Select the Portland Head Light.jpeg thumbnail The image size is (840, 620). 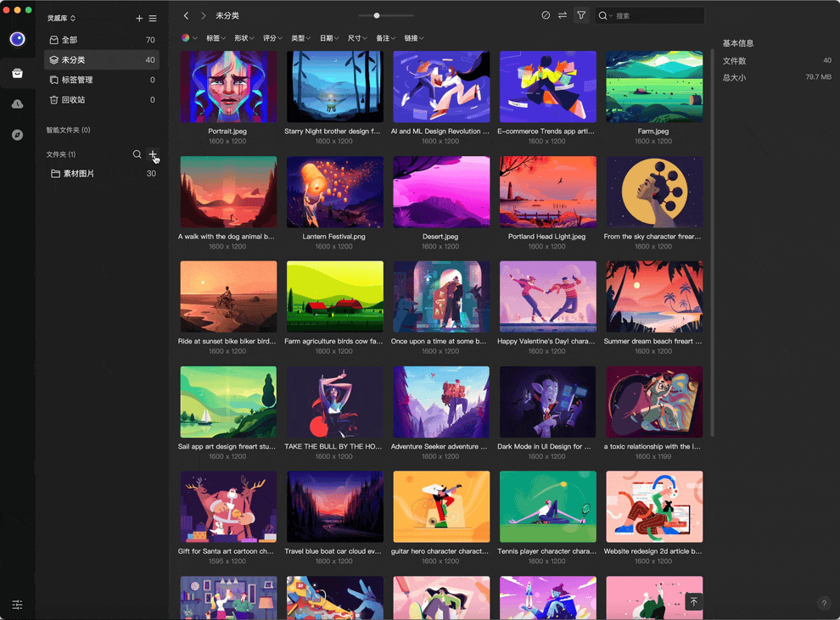548,192
